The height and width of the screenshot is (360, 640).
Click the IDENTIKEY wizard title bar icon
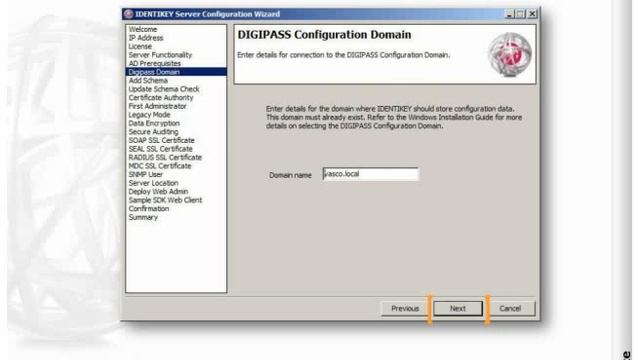coord(128,14)
